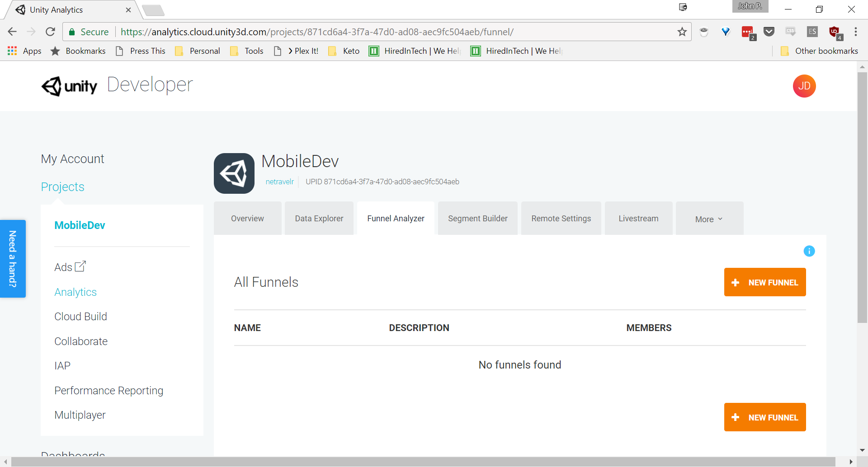
Task: Click the blue Y extension icon
Action: pos(726,32)
